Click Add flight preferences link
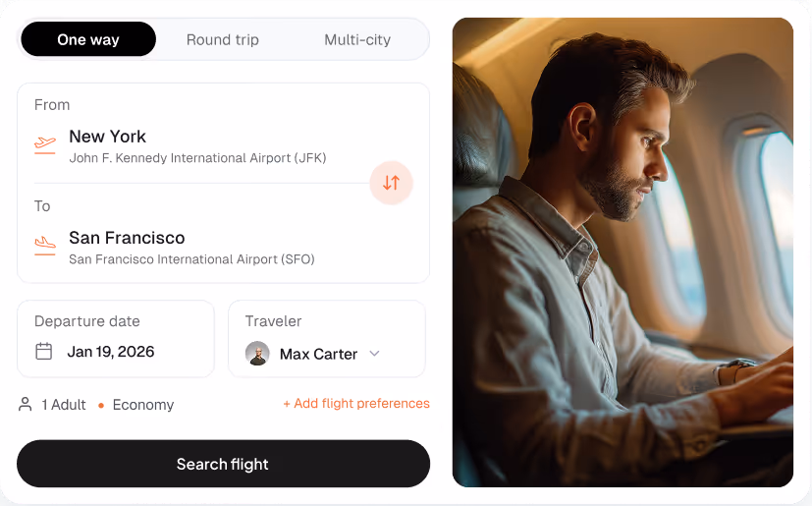Image resolution: width=812 pixels, height=506 pixels. pyautogui.click(x=356, y=404)
